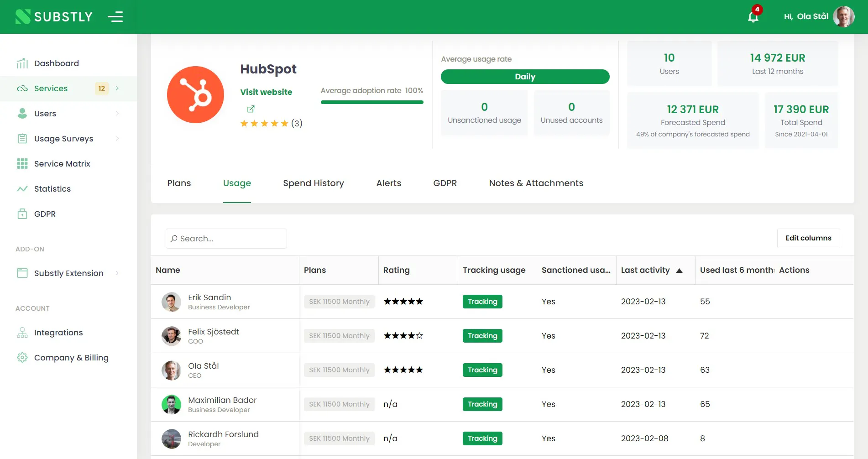Open the Alerts tab
The image size is (868, 459).
(x=389, y=183)
